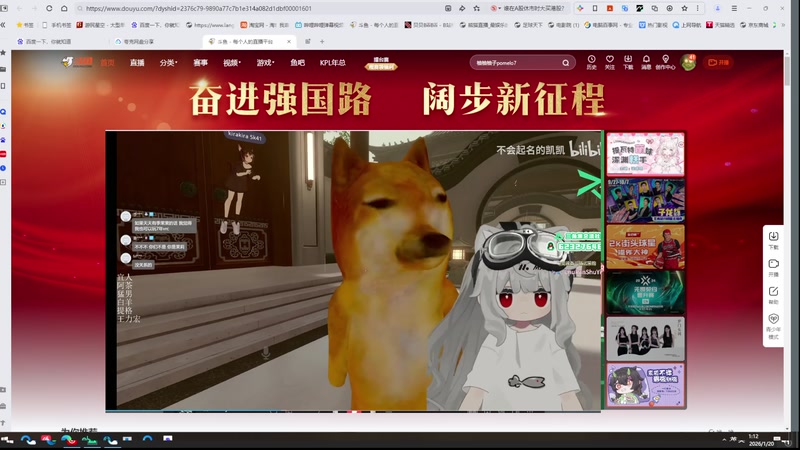Open the browser three-dot extensions menu
This screenshot has width=800, height=450.
coord(698,8)
